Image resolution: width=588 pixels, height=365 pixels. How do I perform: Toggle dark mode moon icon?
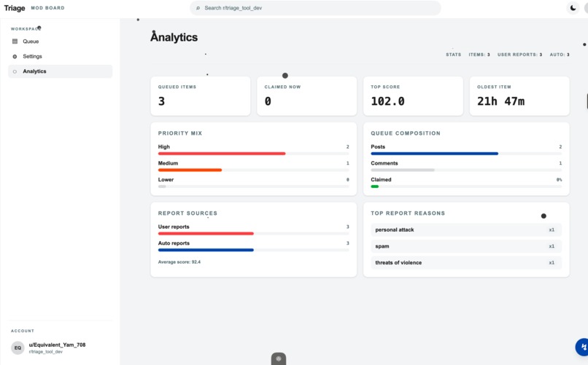(573, 7)
